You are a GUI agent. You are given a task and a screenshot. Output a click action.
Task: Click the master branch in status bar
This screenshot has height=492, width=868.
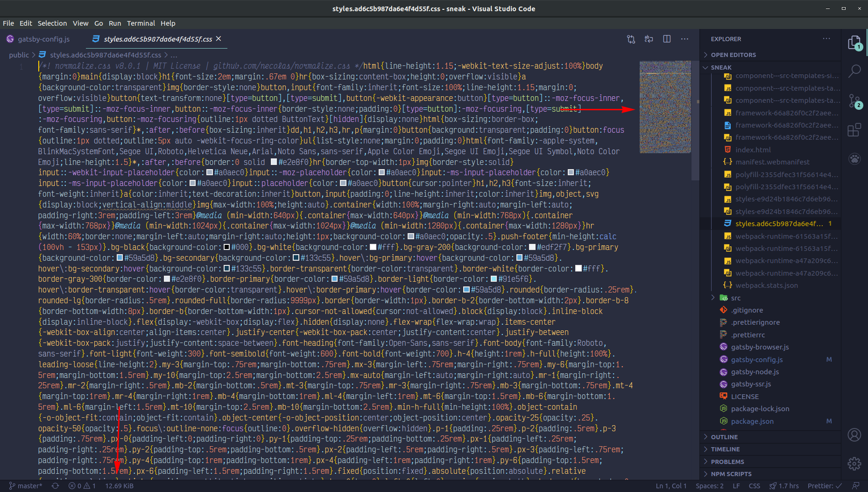tap(26, 486)
